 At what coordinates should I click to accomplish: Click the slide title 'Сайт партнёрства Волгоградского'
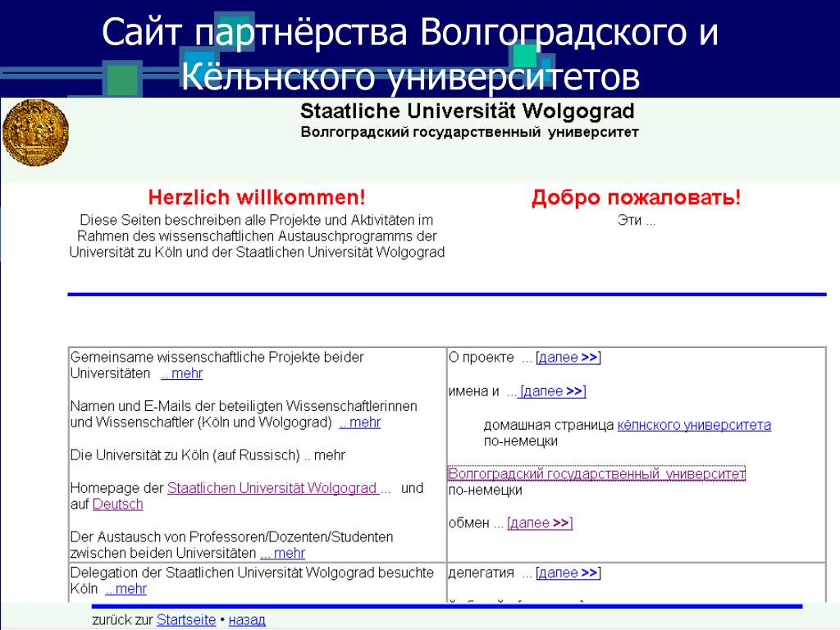pos(410,32)
